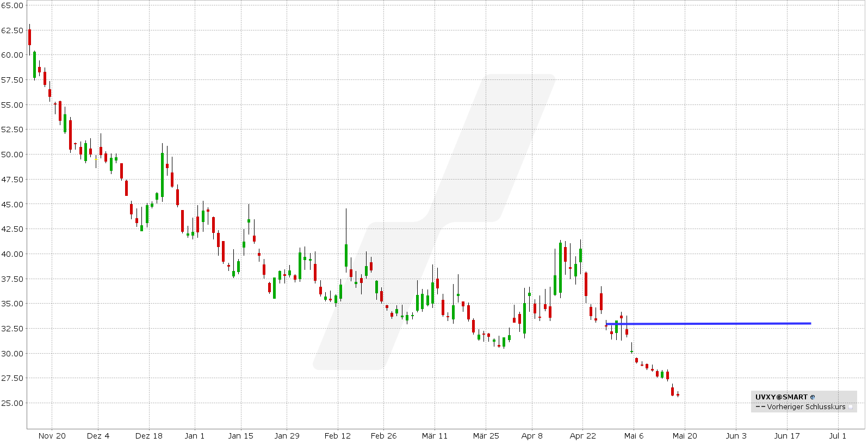
Task: Click the Feb 12 date label
Action: click(338, 436)
